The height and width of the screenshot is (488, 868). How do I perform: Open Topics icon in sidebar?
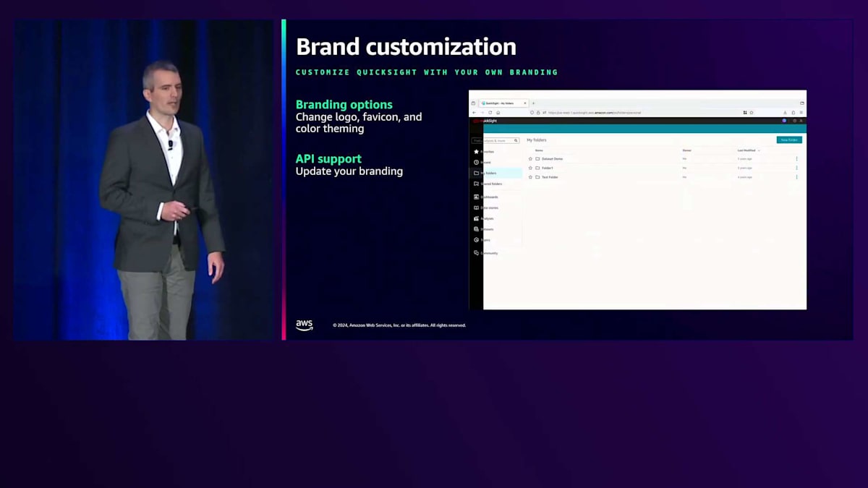pyautogui.click(x=476, y=240)
